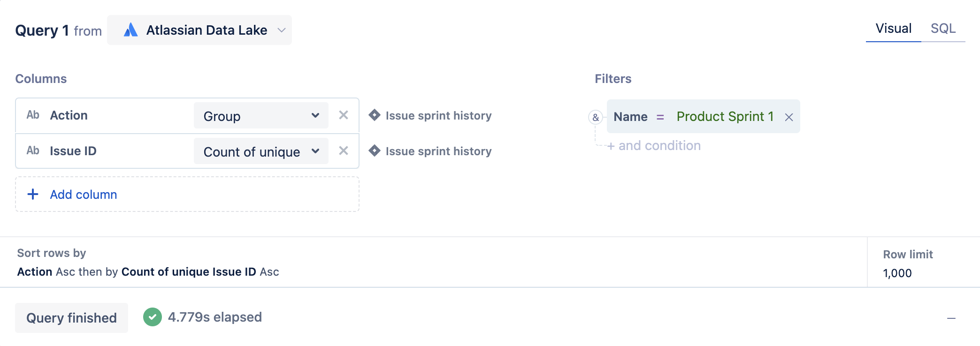Click the Ab type icon beside Issue ID

click(33, 150)
